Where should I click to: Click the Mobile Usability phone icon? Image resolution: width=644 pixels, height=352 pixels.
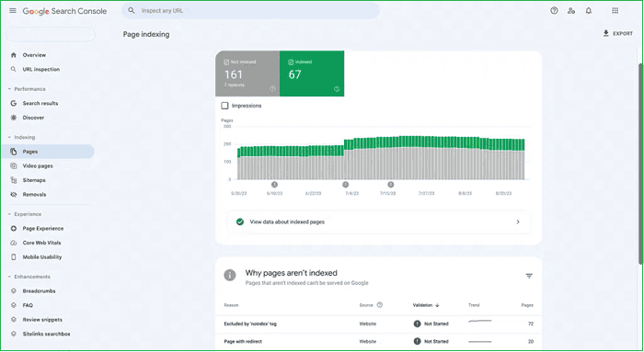click(14, 257)
